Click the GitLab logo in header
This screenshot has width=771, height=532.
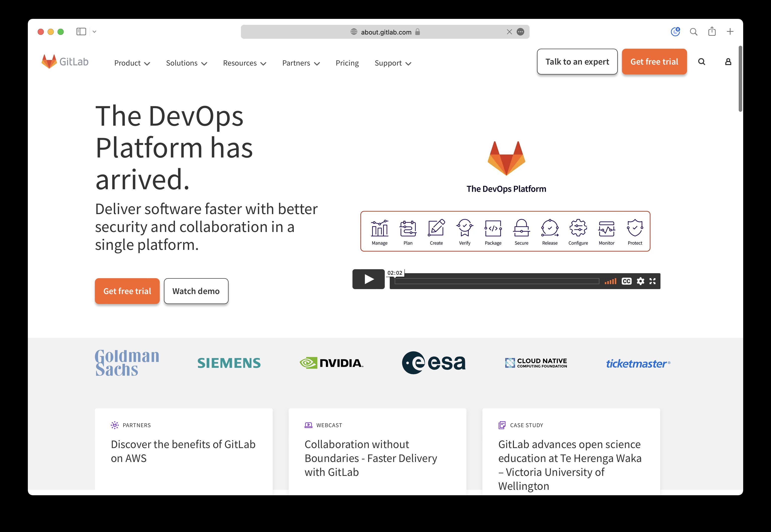[65, 62]
